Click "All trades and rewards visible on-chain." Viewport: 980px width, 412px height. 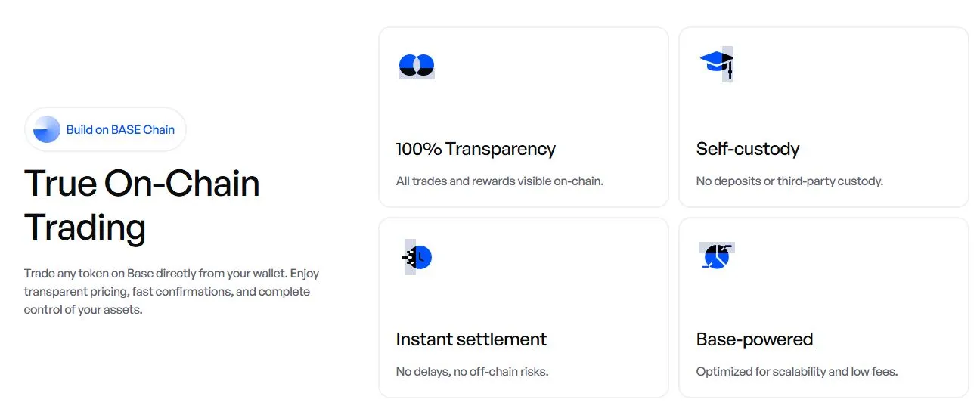[x=499, y=181]
